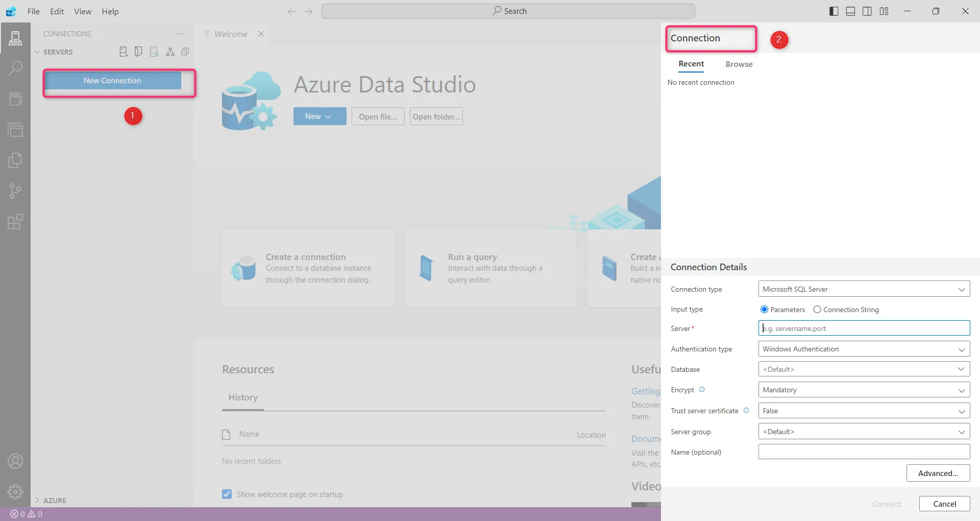Screen dimensions: 980x521
Task: Open the Authentication type dropdown
Action: point(864,349)
